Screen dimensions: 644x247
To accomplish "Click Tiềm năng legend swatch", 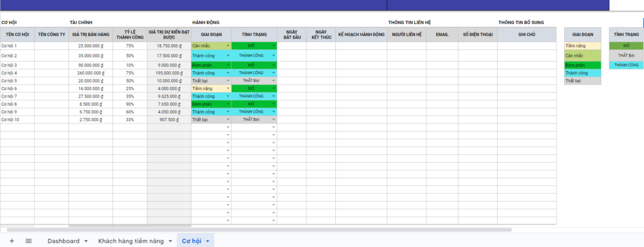I will 582,46.
